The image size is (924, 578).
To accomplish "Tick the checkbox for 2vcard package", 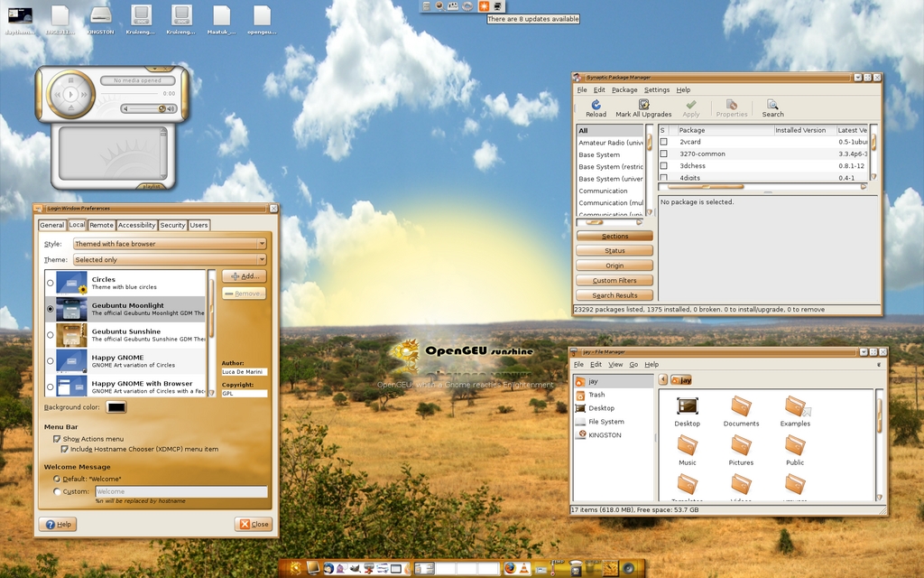I will click(663, 142).
